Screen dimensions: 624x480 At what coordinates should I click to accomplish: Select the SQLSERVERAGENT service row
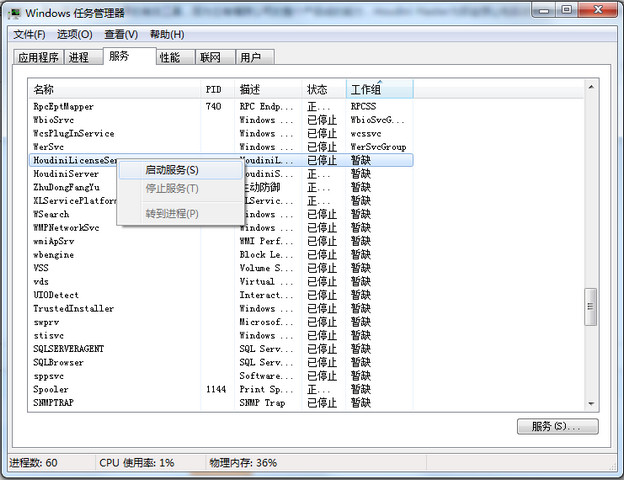(221, 349)
